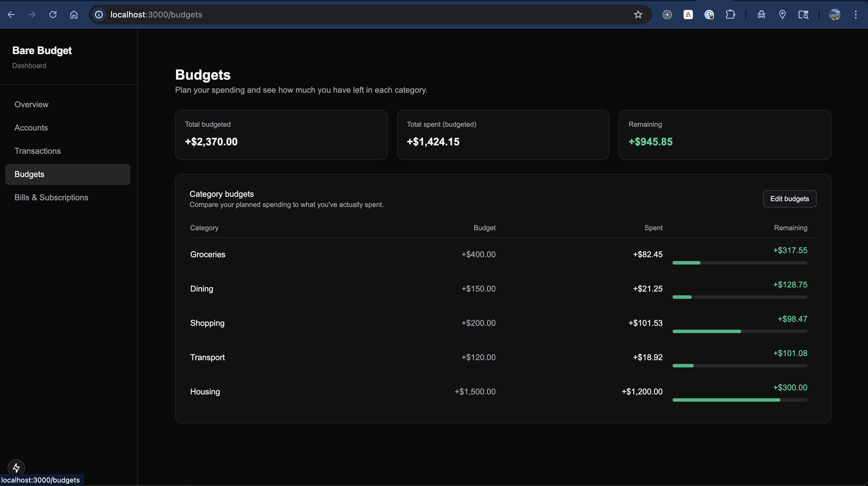Click the Shopping budget progress bar
This screenshot has width=868, height=486.
(740, 331)
